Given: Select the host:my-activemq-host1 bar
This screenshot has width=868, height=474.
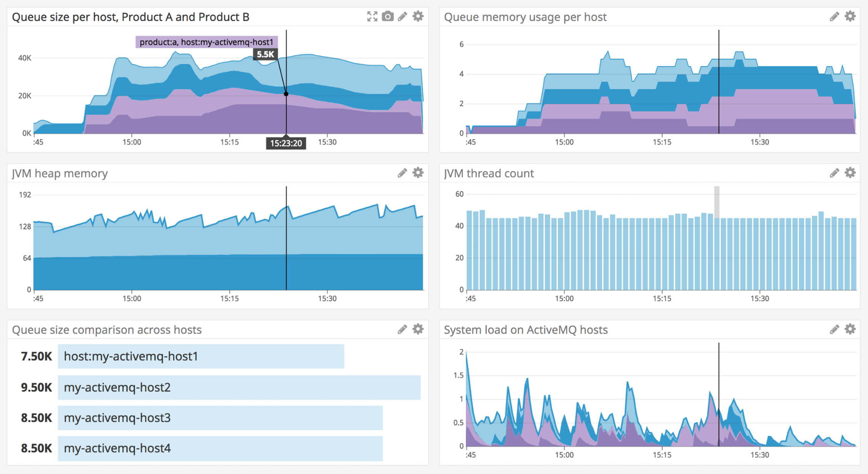Looking at the screenshot, I should [x=200, y=356].
